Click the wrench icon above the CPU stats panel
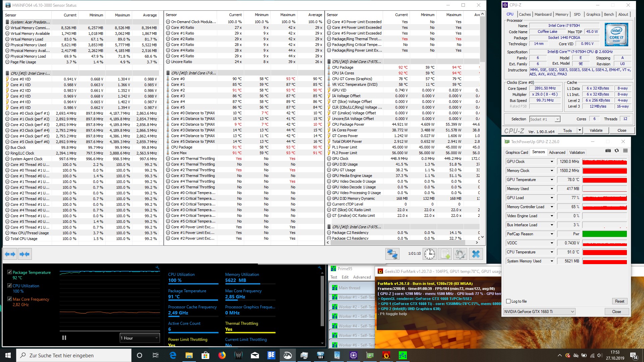 click(320, 267)
